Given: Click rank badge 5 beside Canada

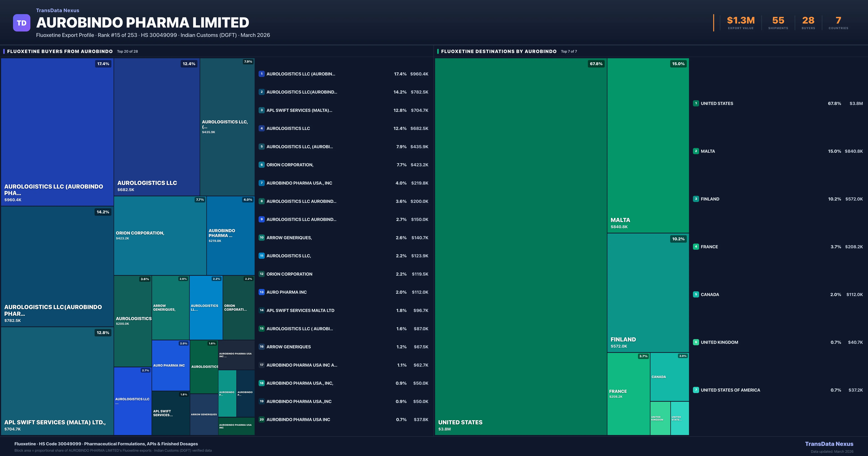Looking at the screenshot, I should pyautogui.click(x=696, y=294).
